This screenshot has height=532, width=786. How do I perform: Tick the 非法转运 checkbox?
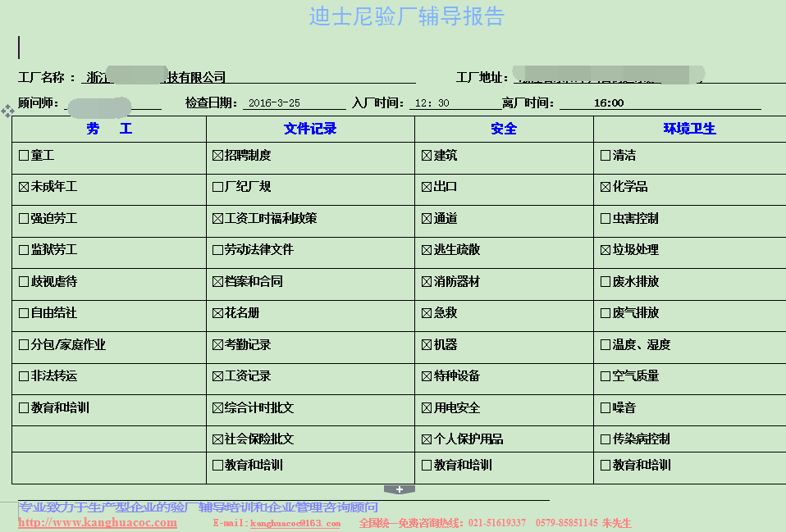tap(24, 376)
